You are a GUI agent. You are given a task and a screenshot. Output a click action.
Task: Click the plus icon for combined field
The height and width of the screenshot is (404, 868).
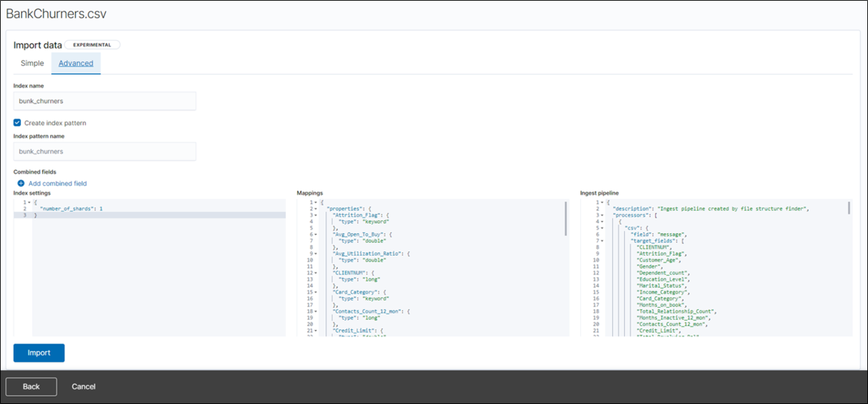pyautogui.click(x=21, y=184)
